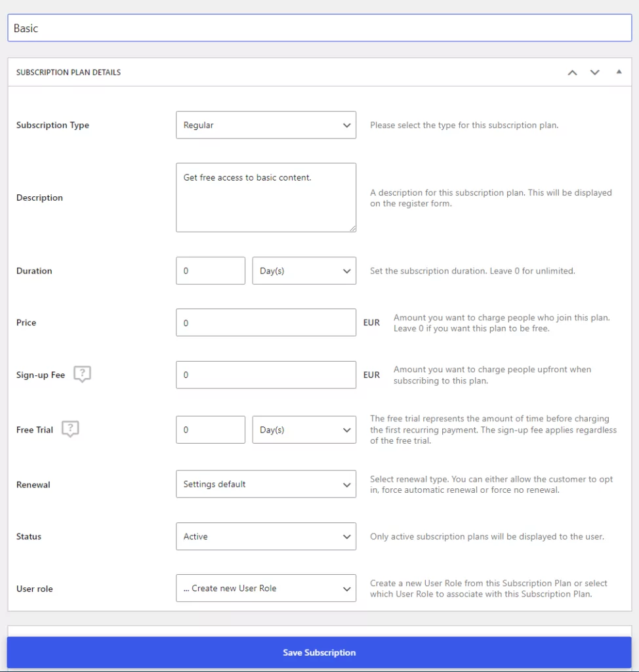The height and width of the screenshot is (672, 639).
Task: Click the Duration field label
Action: (x=34, y=271)
